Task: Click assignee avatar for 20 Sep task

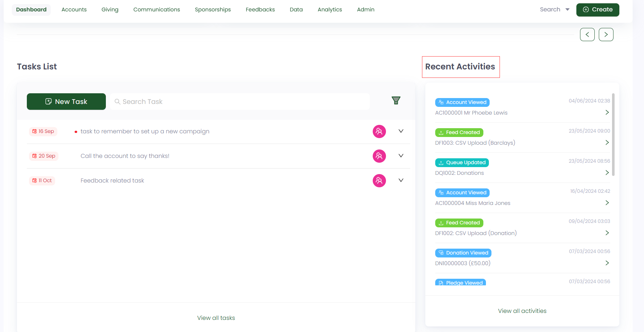Action: pyautogui.click(x=379, y=156)
